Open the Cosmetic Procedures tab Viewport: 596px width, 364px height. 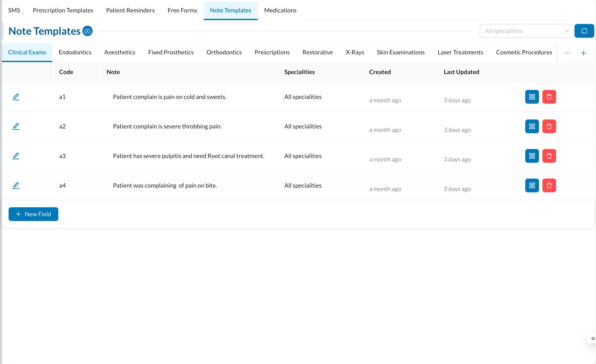[524, 52]
